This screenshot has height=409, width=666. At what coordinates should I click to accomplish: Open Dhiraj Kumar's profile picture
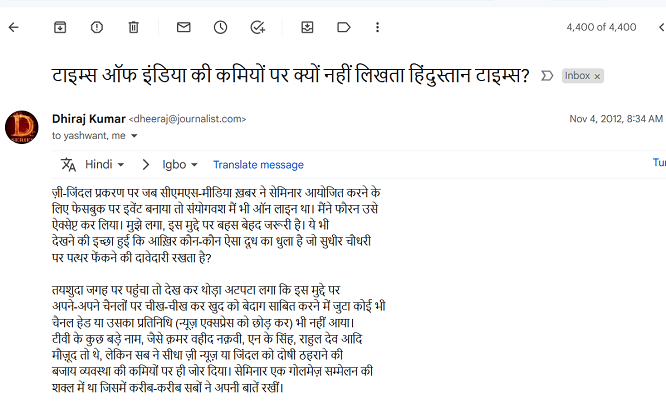tap(22, 127)
